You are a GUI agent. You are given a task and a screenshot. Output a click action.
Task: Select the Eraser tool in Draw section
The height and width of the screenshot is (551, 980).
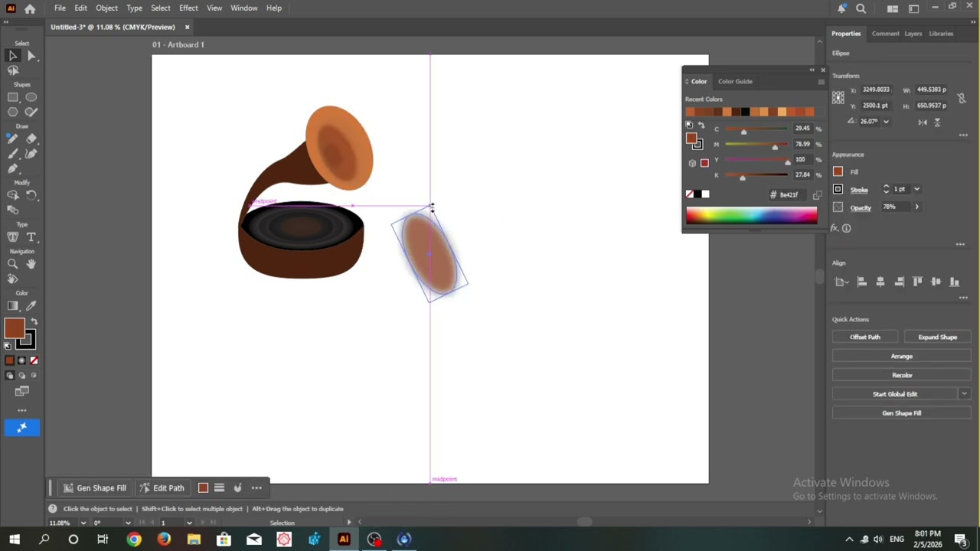tap(31, 139)
